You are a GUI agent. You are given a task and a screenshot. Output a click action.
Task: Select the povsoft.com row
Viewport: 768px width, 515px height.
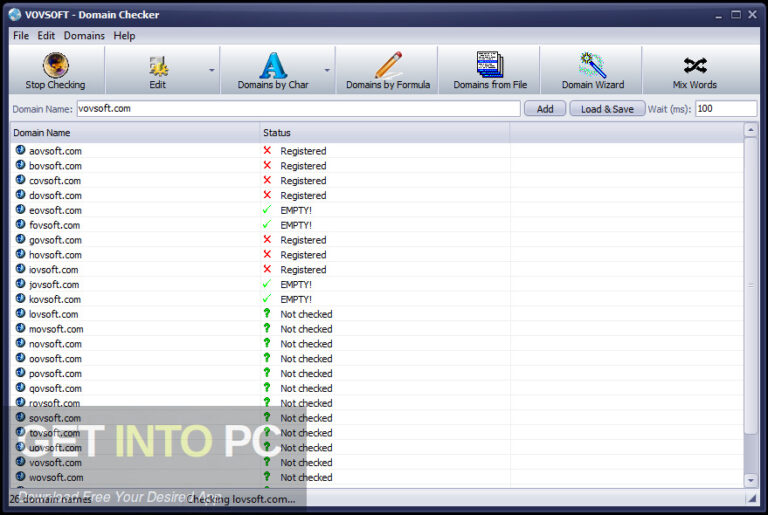[376, 373]
